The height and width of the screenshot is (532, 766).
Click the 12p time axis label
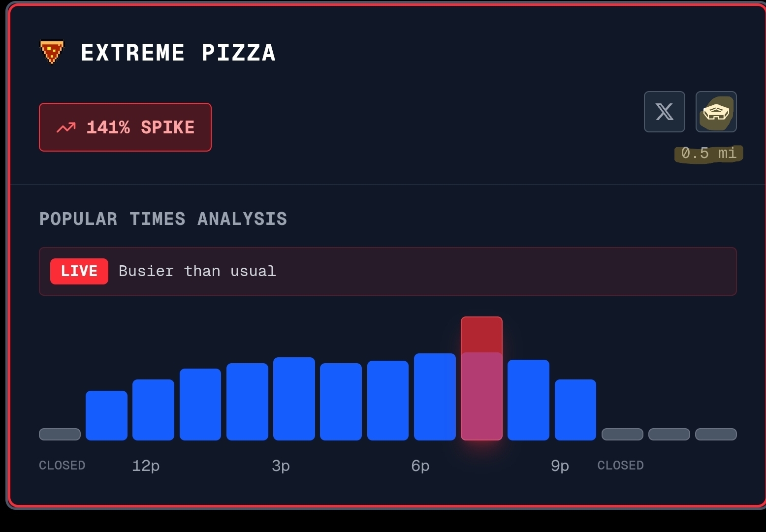[x=146, y=466]
